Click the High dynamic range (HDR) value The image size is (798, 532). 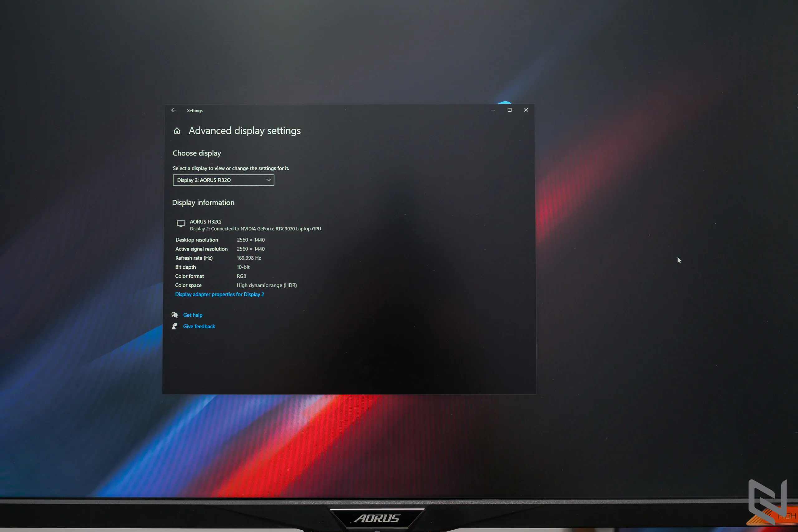click(267, 285)
